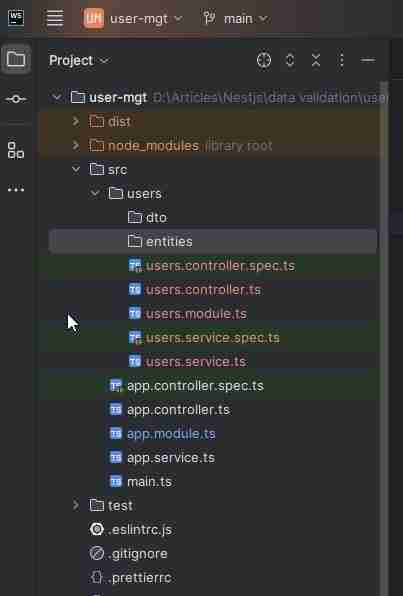Open Project panel options menu
Viewport: 403px width, 596px height.
coord(341,60)
